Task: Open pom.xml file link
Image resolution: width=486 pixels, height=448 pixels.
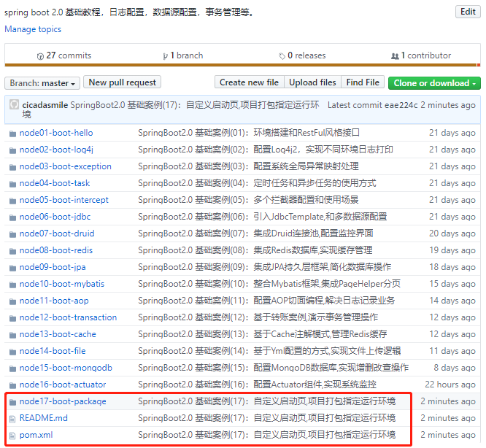Action: pos(36,435)
